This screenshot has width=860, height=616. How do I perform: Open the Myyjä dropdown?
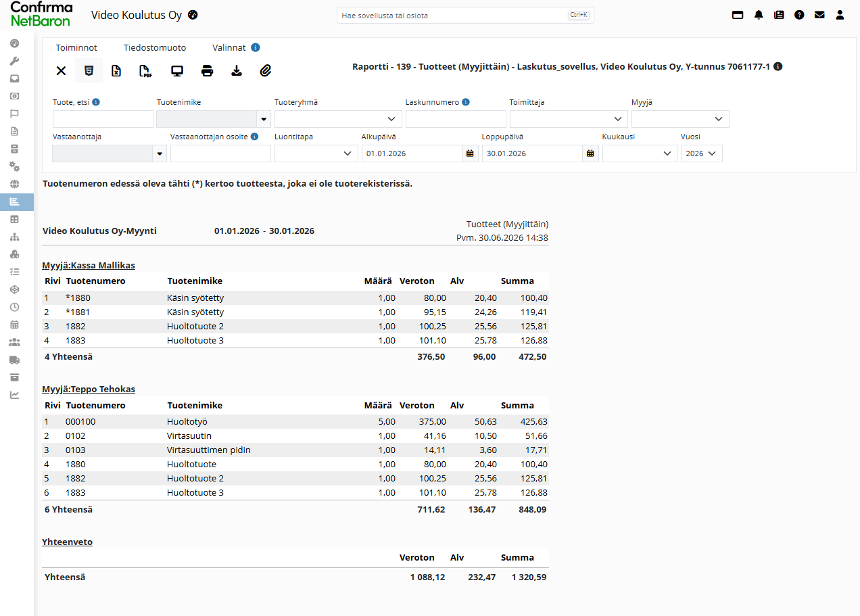click(680, 119)
